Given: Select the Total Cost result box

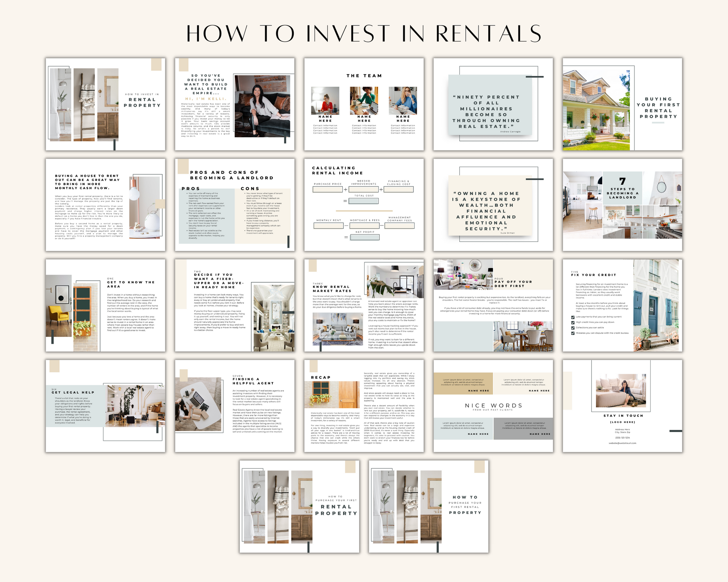Looking at the screenshot, I should pos(364,201).
